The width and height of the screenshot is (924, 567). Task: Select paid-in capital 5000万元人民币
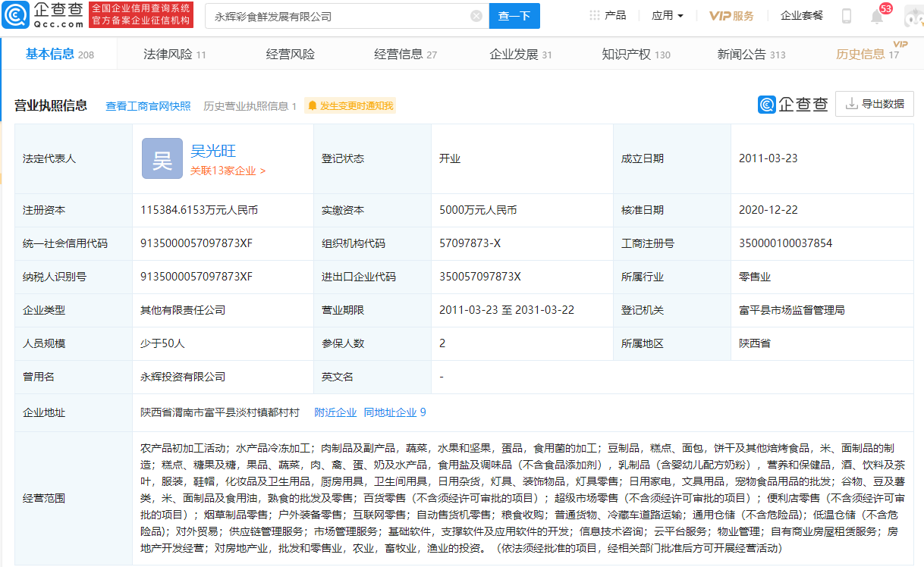478,210
